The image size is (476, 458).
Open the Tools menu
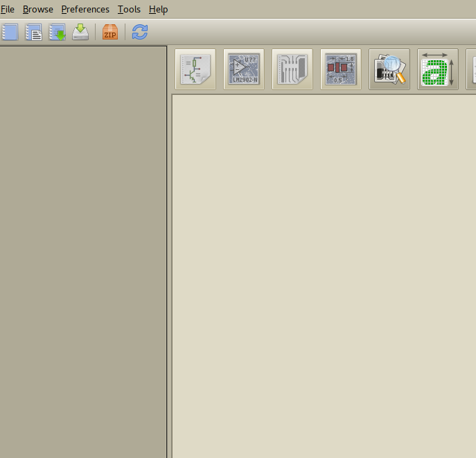click(x=129, y=10)
